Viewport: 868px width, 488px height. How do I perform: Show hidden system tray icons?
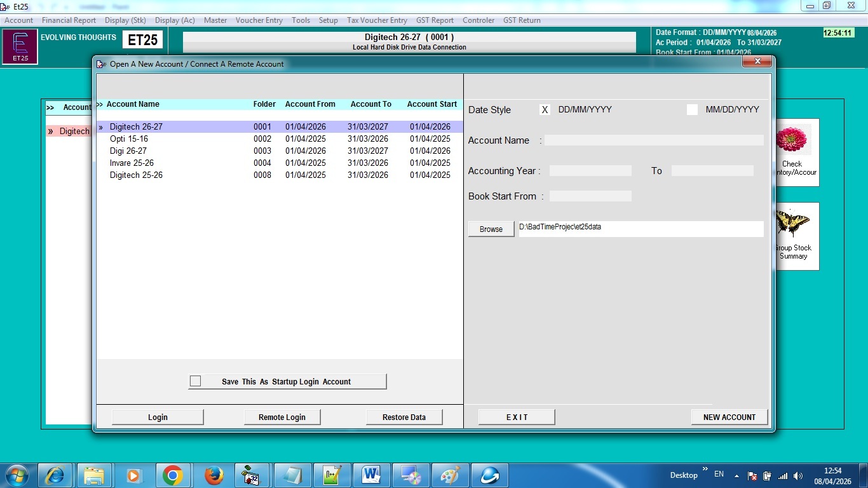click(x=736, y=475)
